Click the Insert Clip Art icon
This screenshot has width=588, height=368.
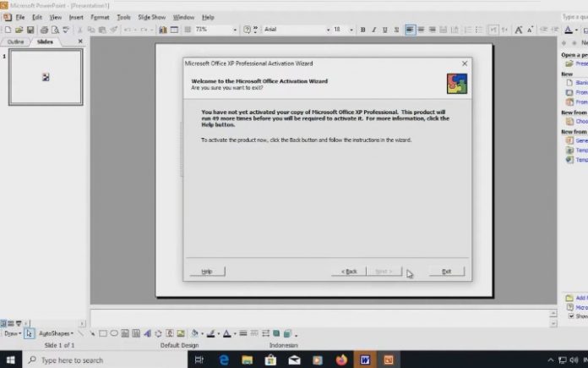[x=170, y=333]
